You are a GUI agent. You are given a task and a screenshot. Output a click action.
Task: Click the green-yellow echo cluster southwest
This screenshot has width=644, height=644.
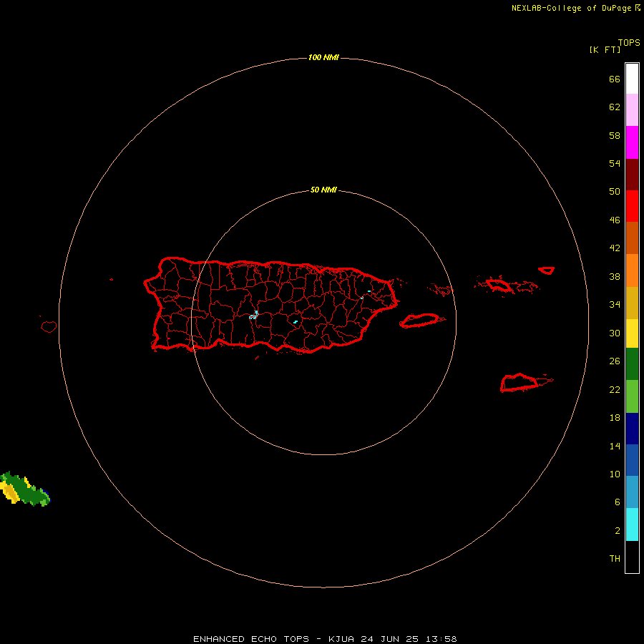[x=24, y=489]
